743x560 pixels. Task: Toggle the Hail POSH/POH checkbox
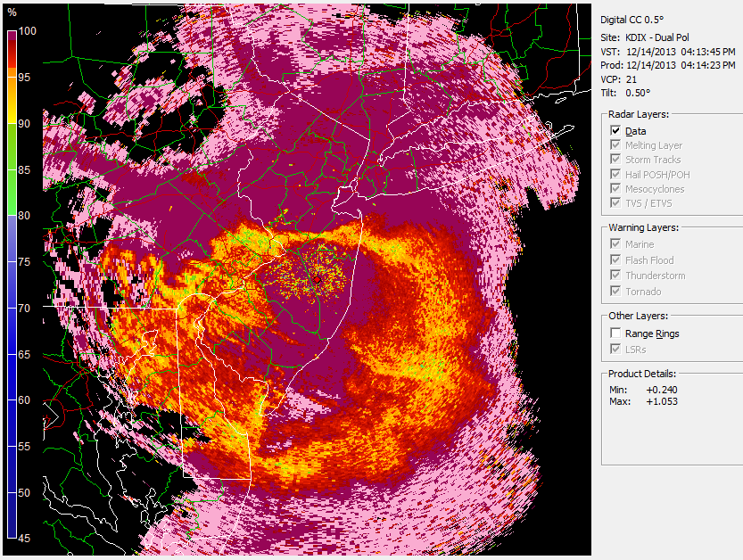click(615, 175)
